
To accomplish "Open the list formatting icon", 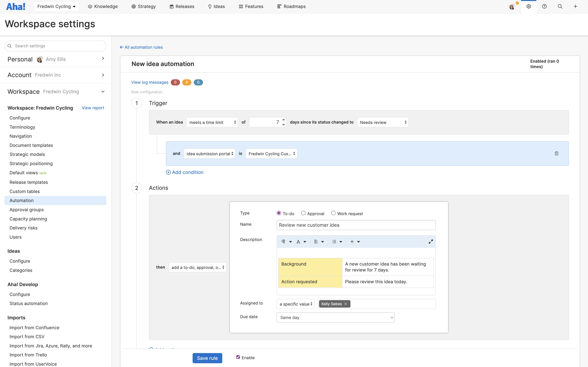I will pos(334,242).
